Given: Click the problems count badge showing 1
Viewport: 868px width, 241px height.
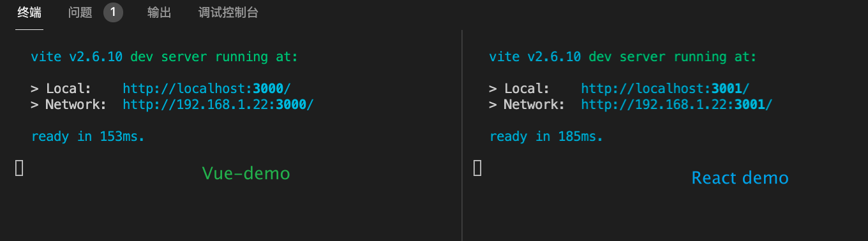Looking at the screenshot, I should click(113, 12).
